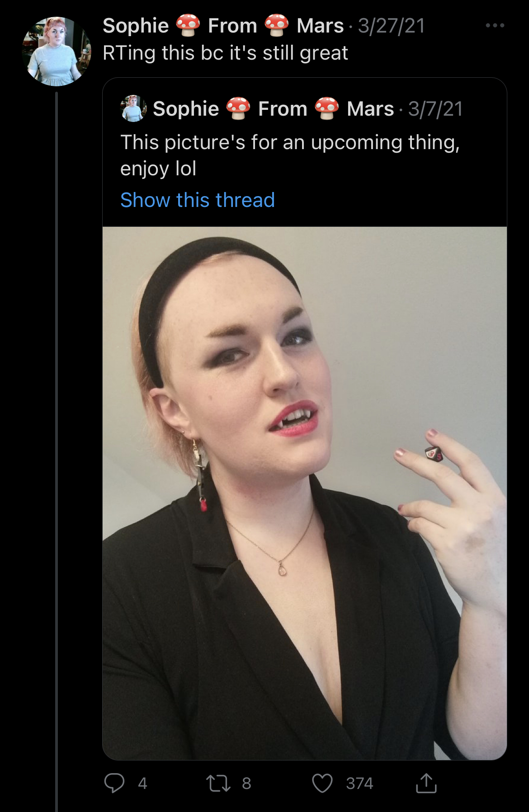Tap quoted text 'This picture's for an upcoming thing'

tap(290, 142)
